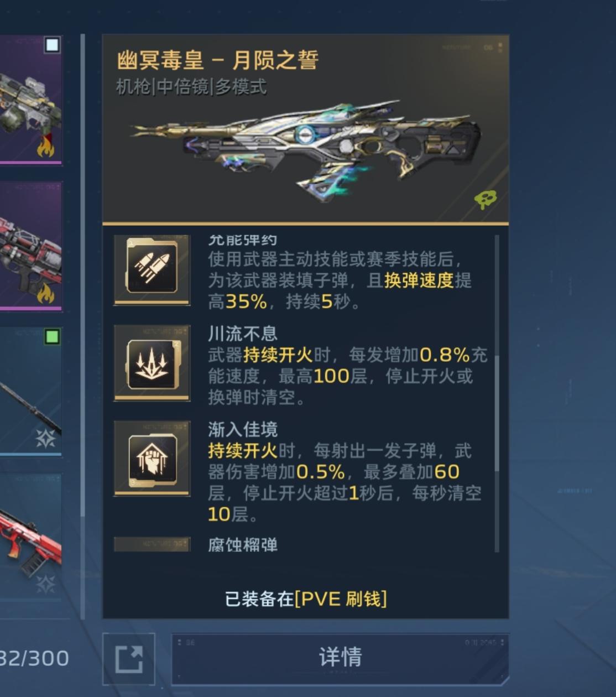Open the 详情 details button
The image size is (616, 697).
[340, 658]
